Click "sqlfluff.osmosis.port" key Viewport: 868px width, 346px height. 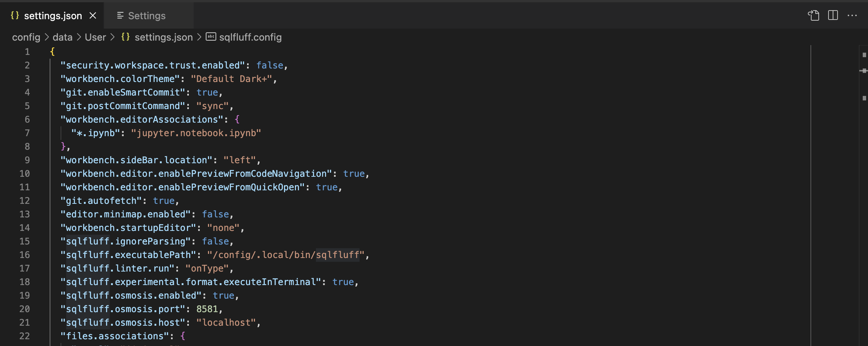pos(123,309)
